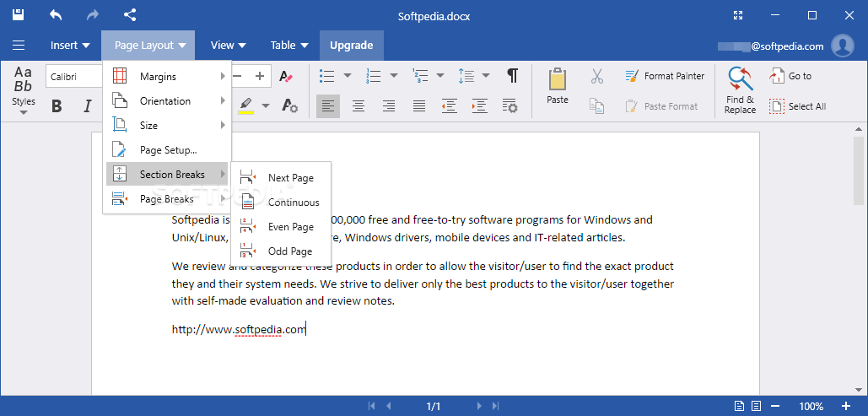868x416 pixels.
Task: Toggle paragraph marks display
Action: 513,76
